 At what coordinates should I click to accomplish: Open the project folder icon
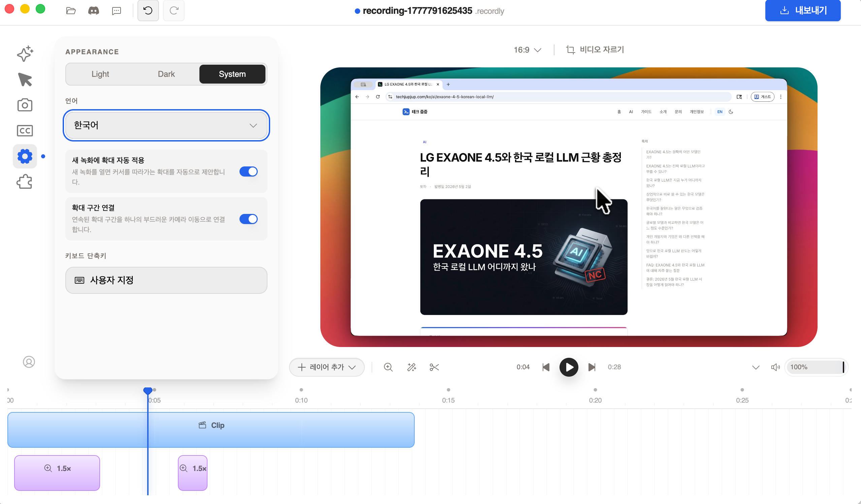point(71,10)
